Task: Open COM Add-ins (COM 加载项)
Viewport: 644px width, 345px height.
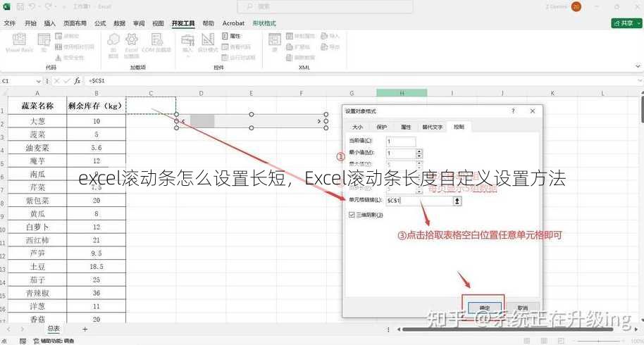Action: point(156,43)
